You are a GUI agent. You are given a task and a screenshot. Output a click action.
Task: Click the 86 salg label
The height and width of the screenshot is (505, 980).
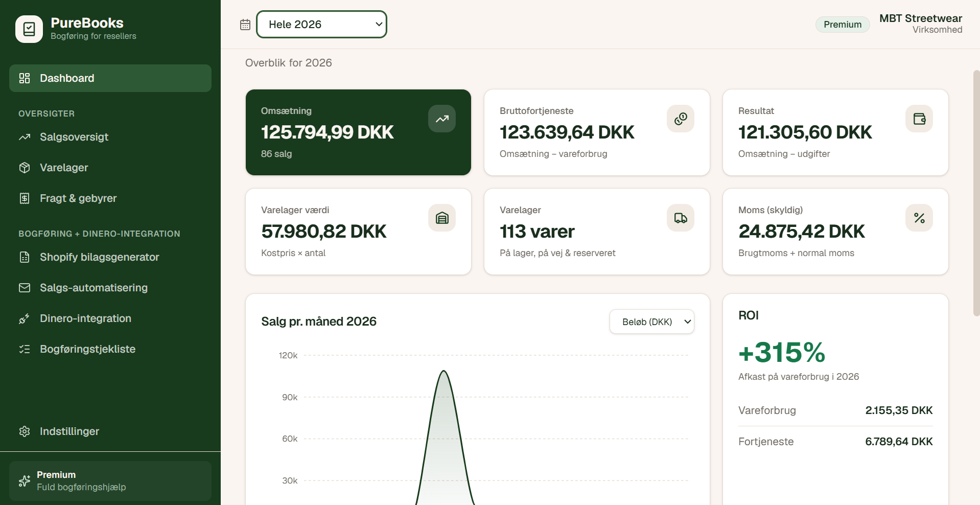[276, 154]
